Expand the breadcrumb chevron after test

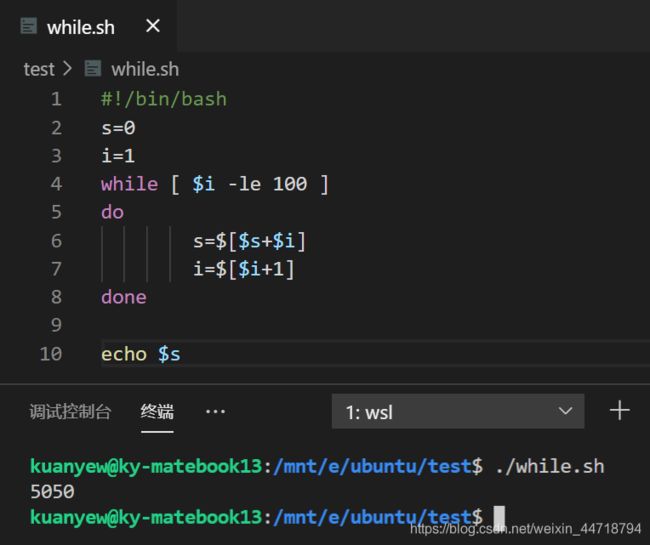pos(67,69)
